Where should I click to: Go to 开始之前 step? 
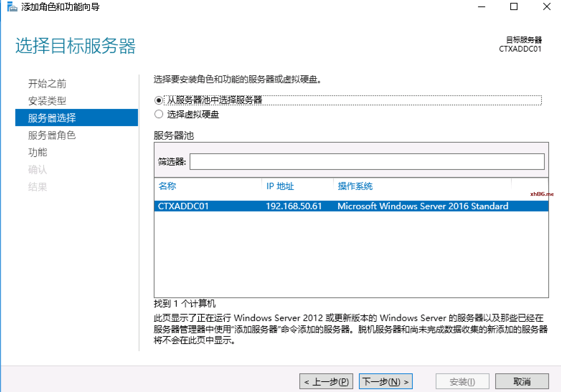tap(47, 84)
